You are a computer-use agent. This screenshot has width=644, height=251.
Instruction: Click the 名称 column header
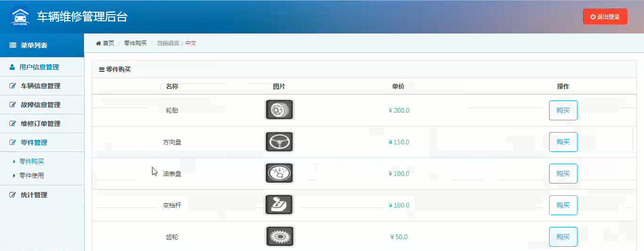tap(172, 87)
